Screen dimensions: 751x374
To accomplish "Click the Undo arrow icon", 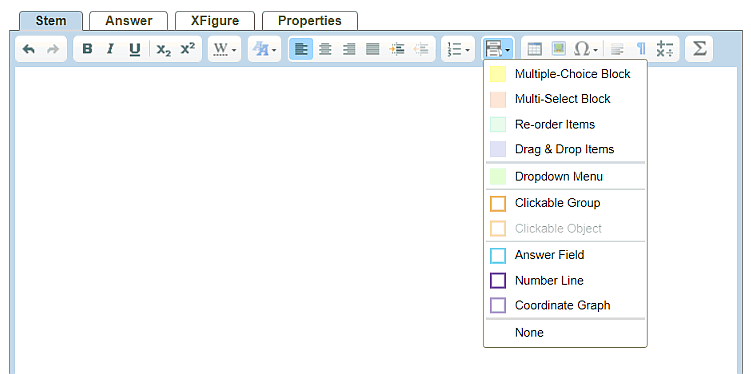I will [29, 49].
